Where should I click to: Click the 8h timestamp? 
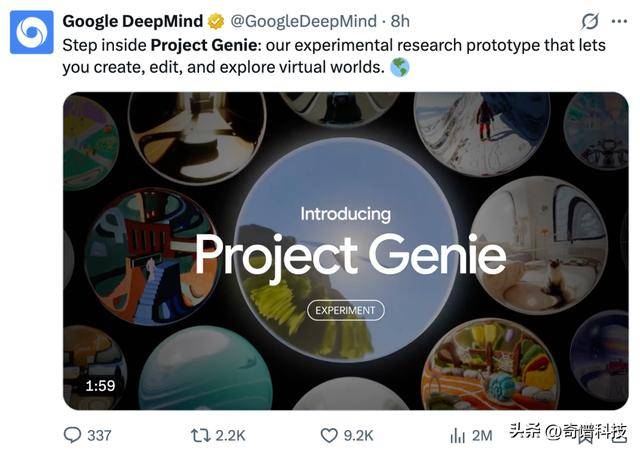click(400, 21)
